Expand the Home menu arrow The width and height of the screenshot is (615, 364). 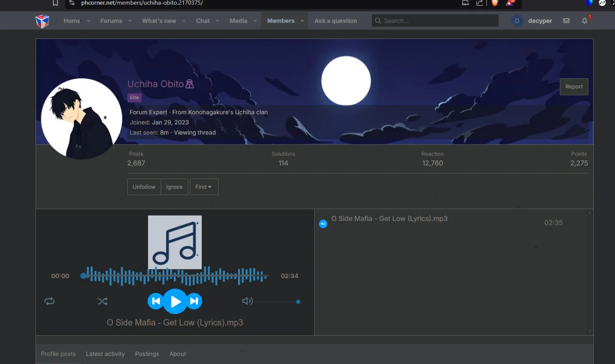[88, 21]
